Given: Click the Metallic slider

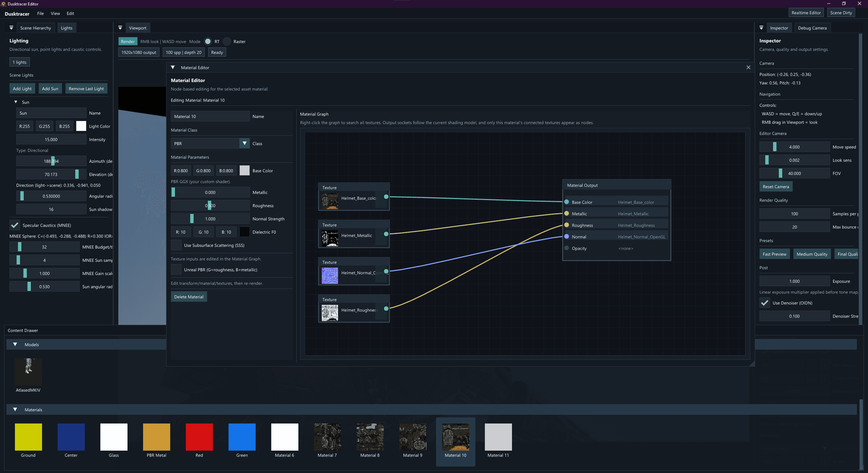Looking at the screenshot, I should click(x=210, y=192).
